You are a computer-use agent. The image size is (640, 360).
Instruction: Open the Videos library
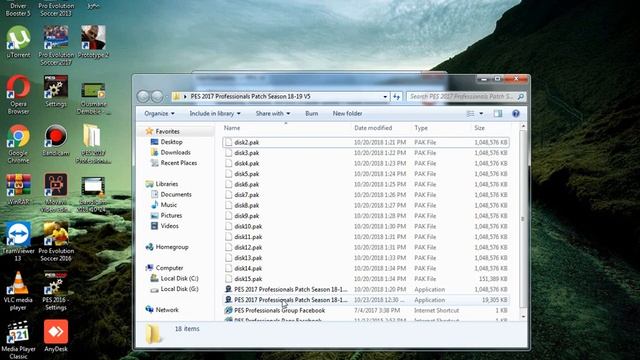point(165,226)
